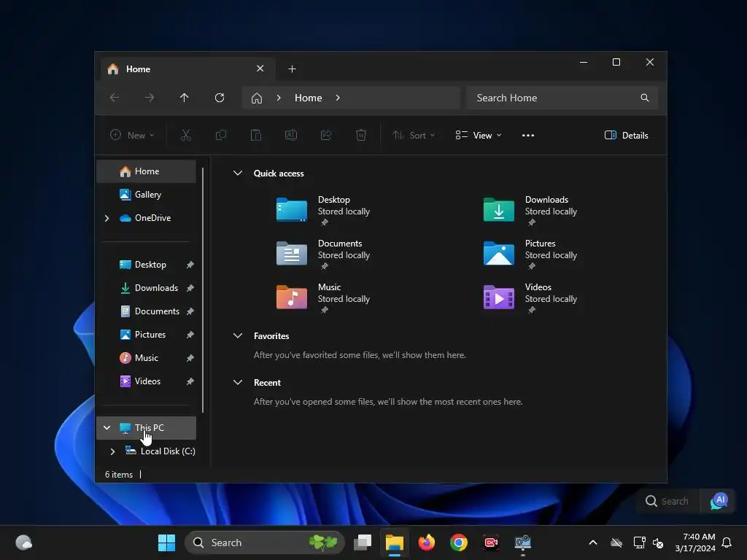Click chevron after Home in address bar
The width and height of the screenshot is (747, 560).
point(338,98)
